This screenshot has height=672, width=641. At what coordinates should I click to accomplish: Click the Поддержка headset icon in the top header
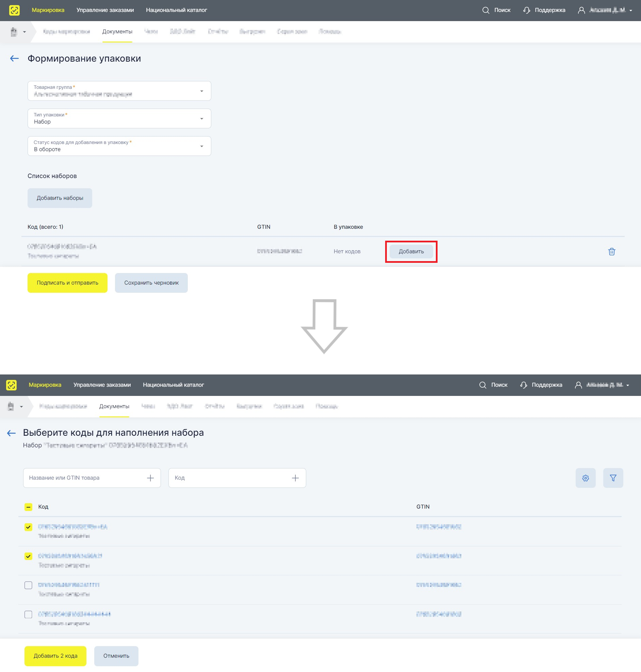click(x=526, y=10)
